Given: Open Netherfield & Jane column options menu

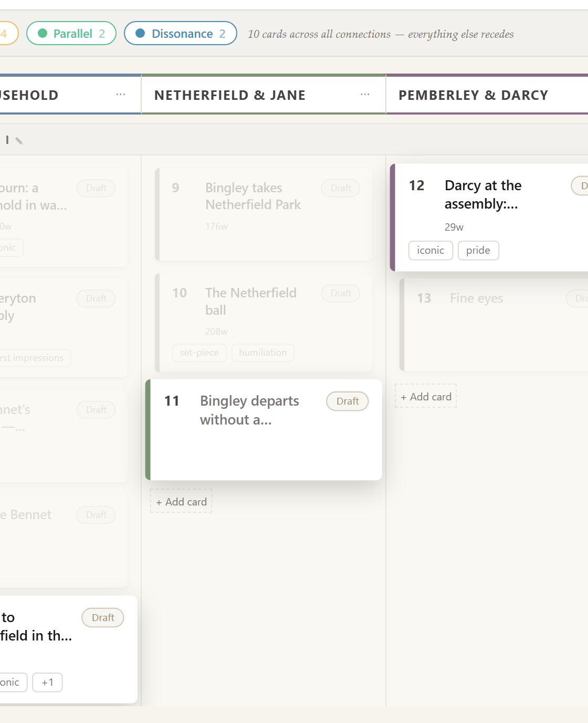Looking at the screenshot, I should point(365,95).
